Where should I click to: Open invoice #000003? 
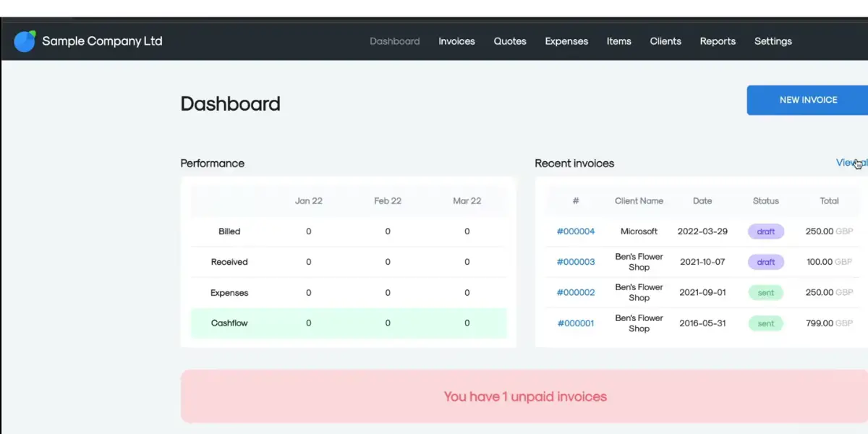coord(576,262)
